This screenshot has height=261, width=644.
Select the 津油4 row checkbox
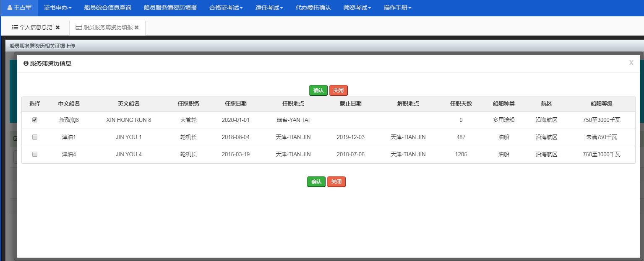pos(35,154)
